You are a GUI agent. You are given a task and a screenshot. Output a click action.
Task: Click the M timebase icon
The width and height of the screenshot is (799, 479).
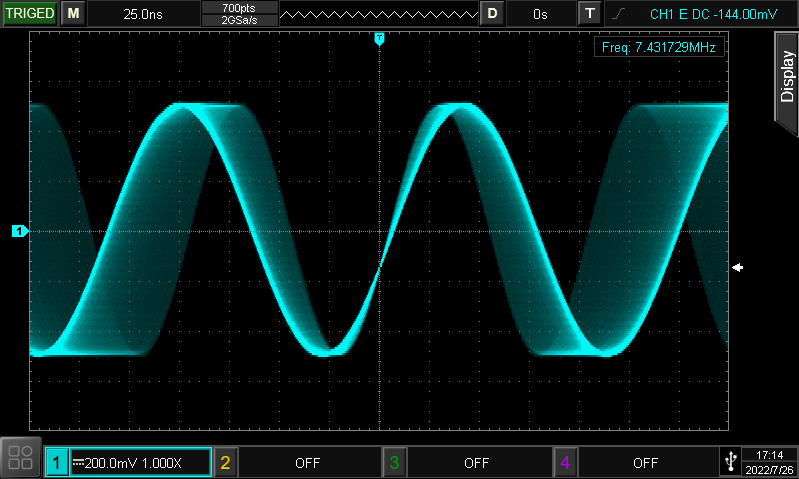72,14
